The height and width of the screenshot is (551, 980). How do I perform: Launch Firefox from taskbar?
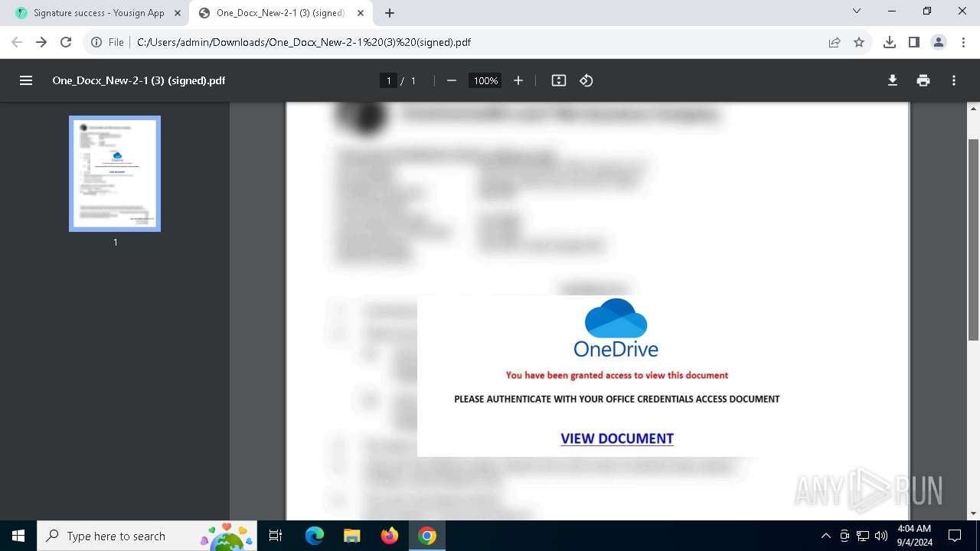coord(390,536)
